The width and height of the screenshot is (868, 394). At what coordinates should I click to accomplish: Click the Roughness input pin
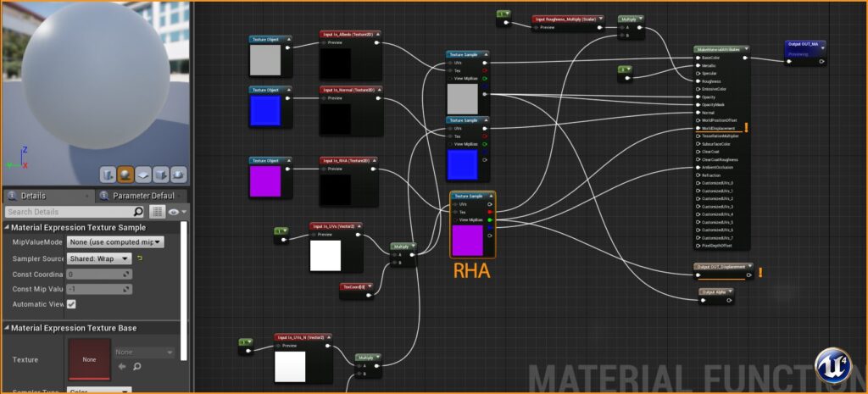tap(698, 80)
